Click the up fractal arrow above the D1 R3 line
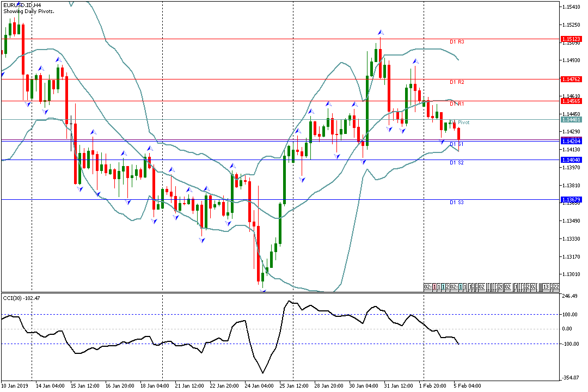Screen dimensions: 588x392 coord(381,33)
